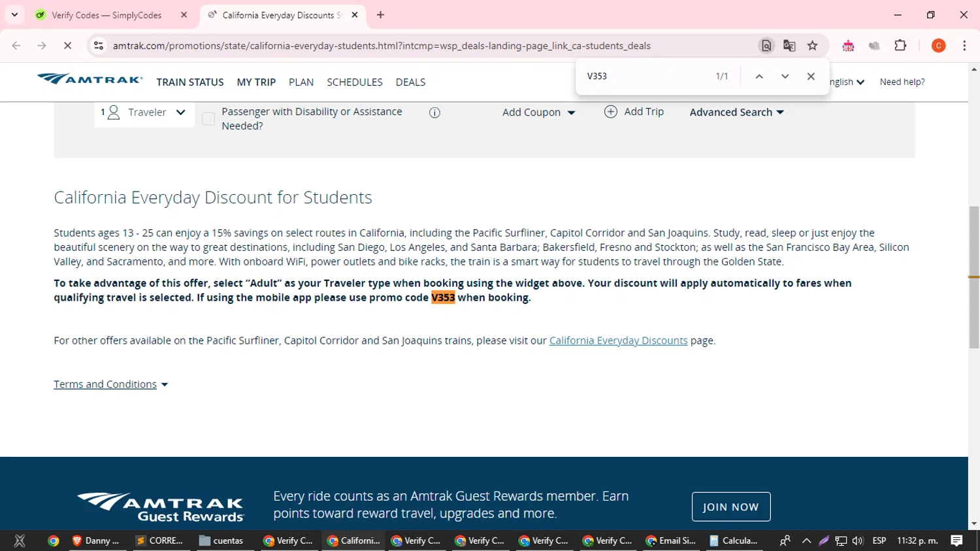Open the Extensions puzzle icon
This screenshot has height=551, width=980.
click(x=900, y=46)
